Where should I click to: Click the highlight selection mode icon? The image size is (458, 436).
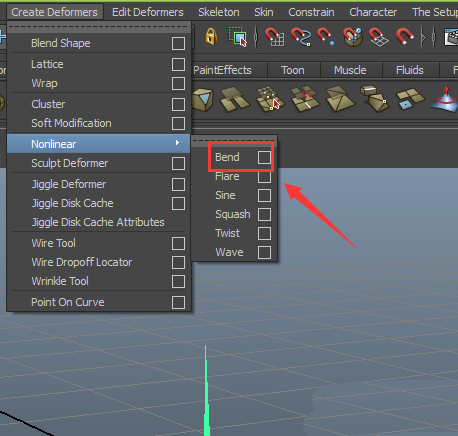point(238,37)
